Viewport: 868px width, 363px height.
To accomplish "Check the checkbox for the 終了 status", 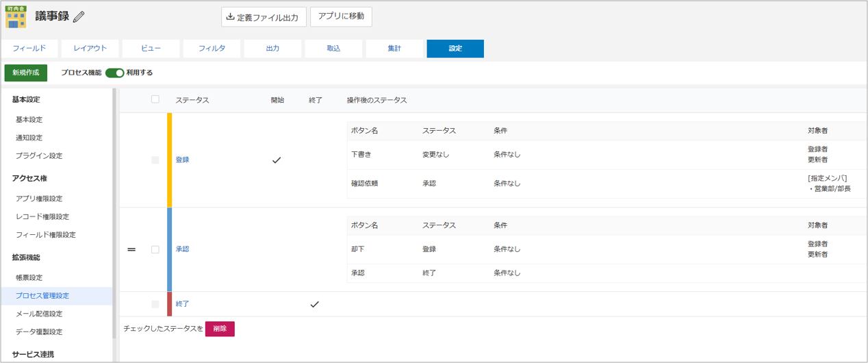I will (x=155, y=303).
